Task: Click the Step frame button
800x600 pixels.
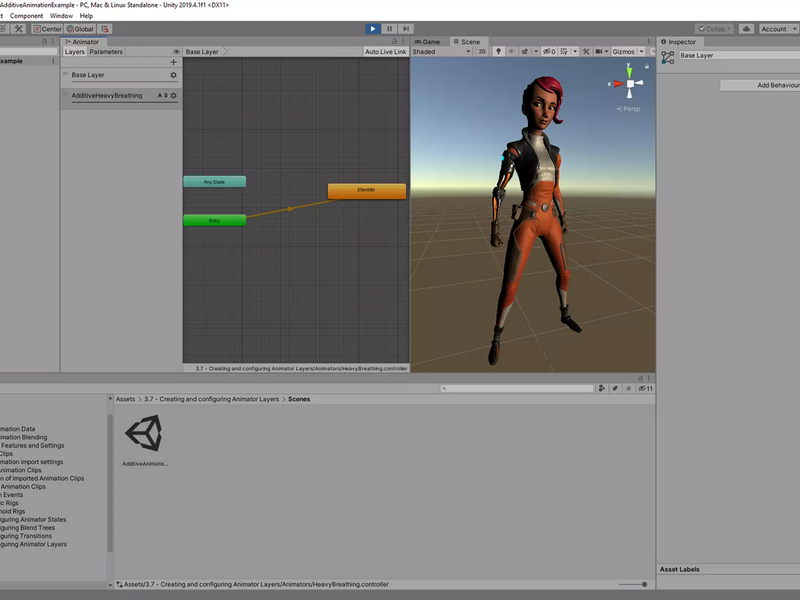Action: (406, 29)
